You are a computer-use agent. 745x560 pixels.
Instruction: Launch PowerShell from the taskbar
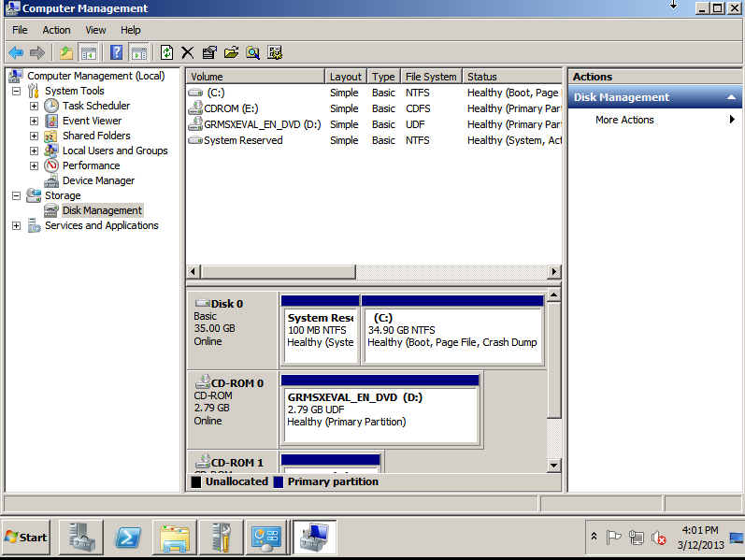128,538
